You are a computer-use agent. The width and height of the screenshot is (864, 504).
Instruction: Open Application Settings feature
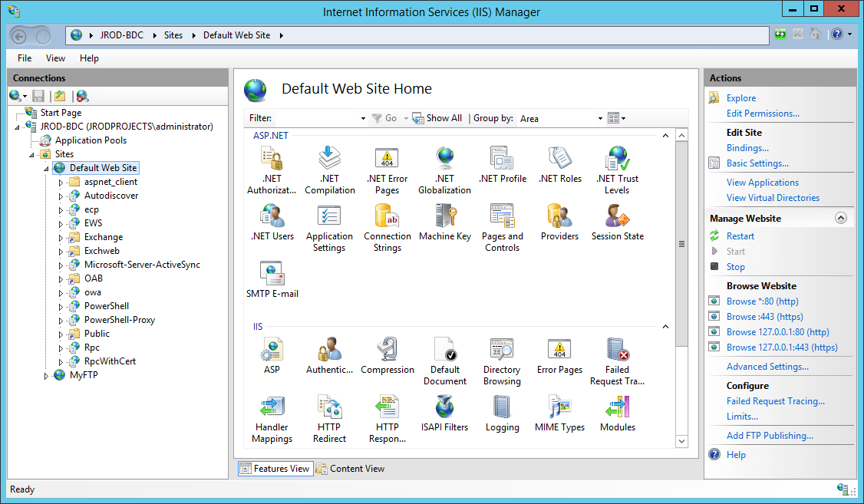click(329, 228)
